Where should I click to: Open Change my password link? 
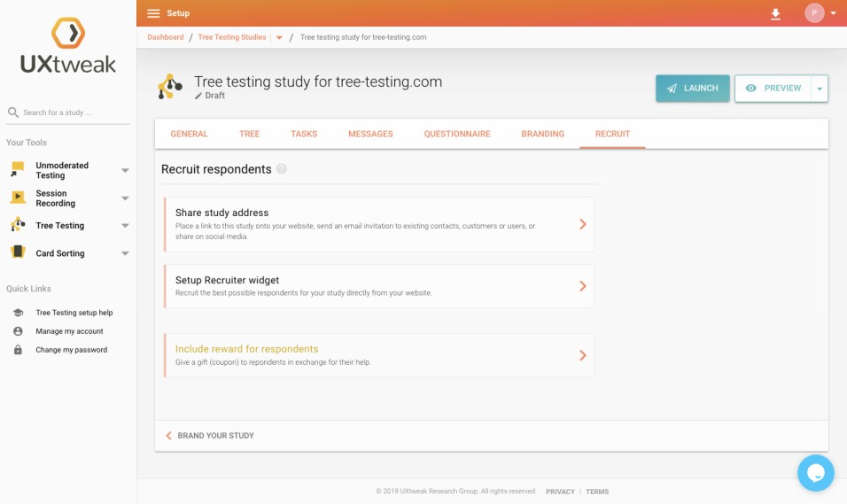pyautogui.click(x=71, y=350)
